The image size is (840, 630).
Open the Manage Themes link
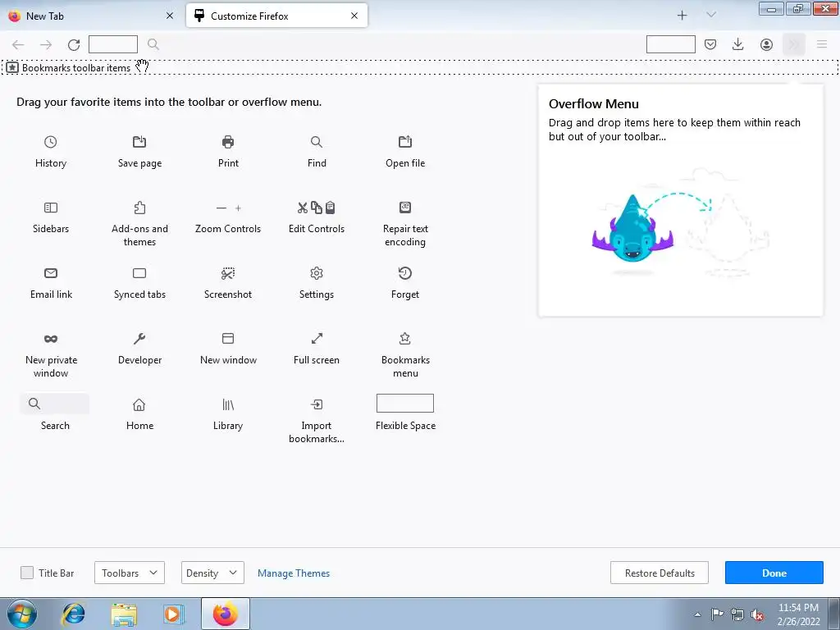pos(294,573)
